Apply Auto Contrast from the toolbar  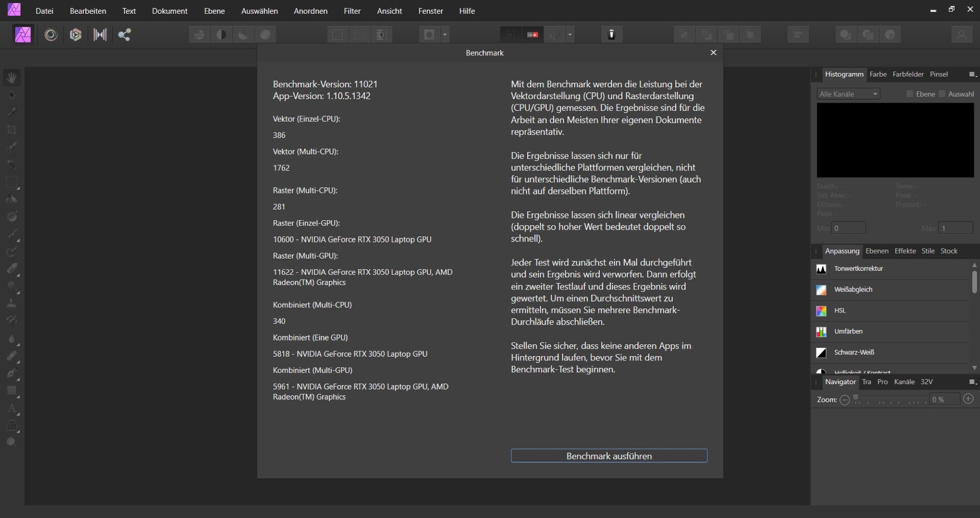tap(222, 35)
